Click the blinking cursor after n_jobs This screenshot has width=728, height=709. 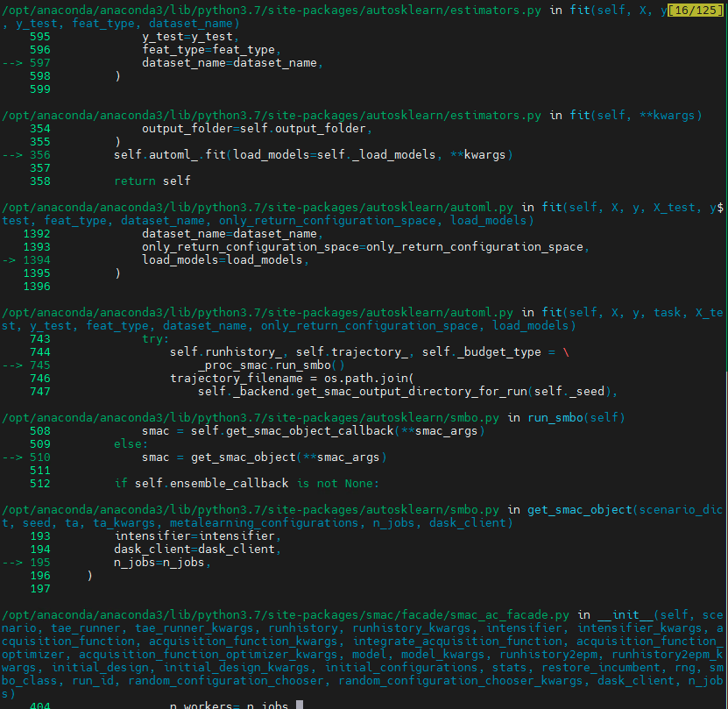[297, 705]
